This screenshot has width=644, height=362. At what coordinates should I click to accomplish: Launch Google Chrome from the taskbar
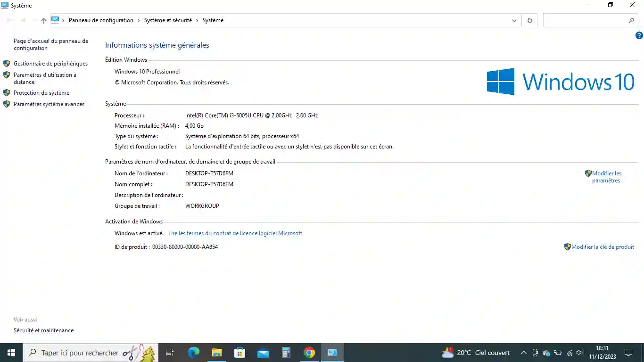(309, 353)
